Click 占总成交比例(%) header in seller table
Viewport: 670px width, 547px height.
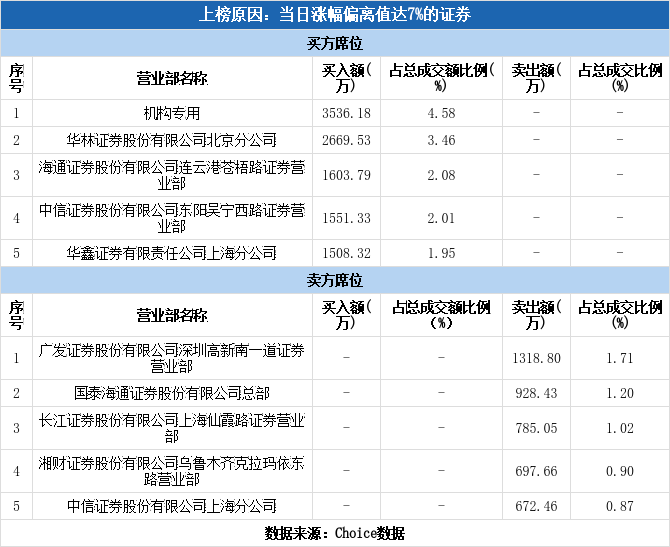(x=620, y=315)
